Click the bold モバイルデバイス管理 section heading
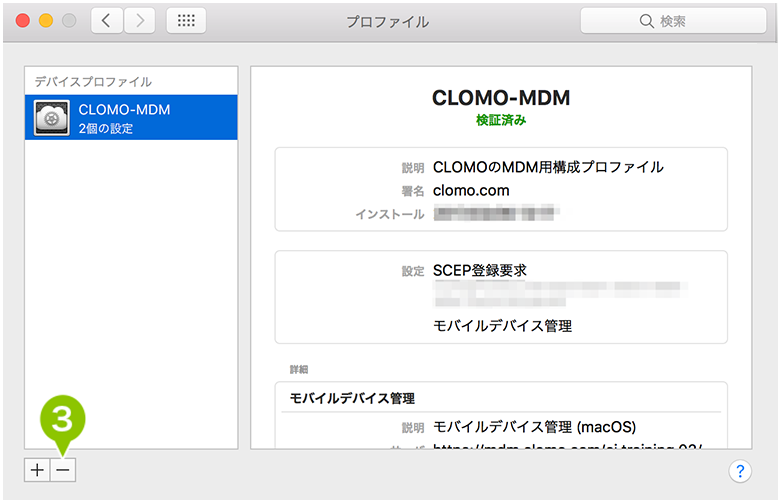The height and width of the screenshot is (500, 778). tap(352, 398)
